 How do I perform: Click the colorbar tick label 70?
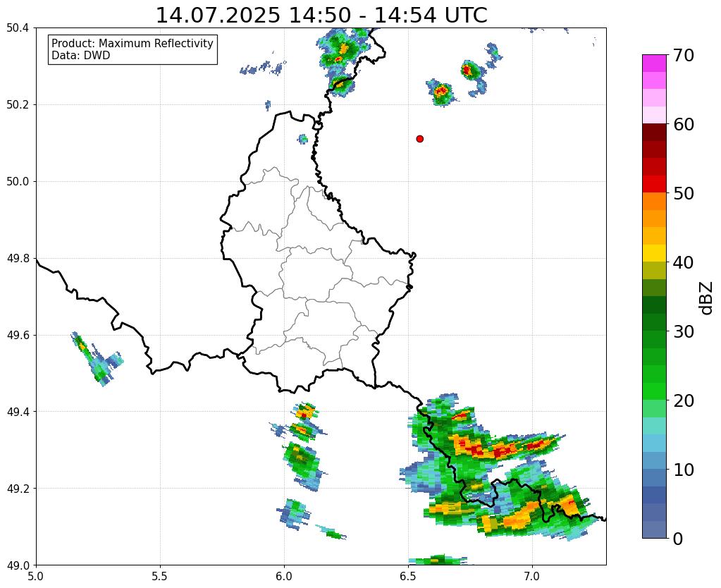click(683, 55)
